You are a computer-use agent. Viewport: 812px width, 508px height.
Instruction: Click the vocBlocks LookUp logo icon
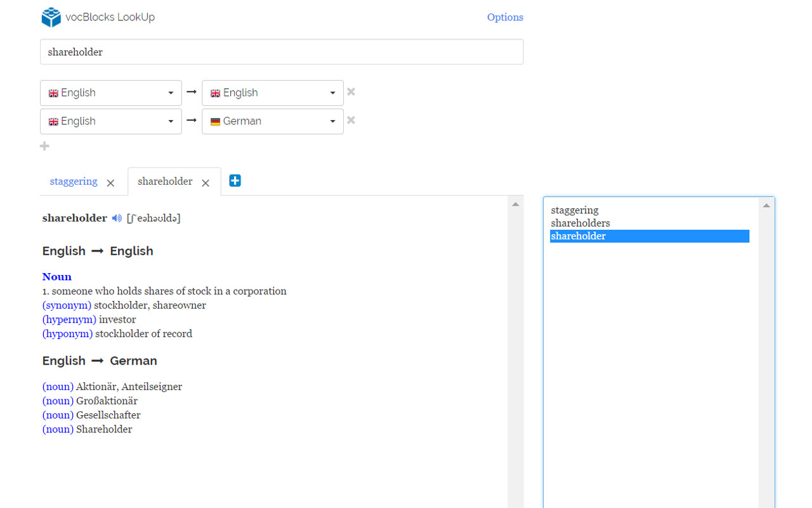[51, 17]
